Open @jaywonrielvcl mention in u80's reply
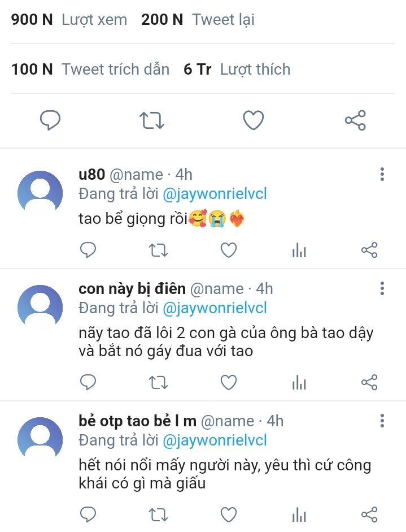Image resolution: width=406 pixels, height=532 pixels. coord(215,194)
